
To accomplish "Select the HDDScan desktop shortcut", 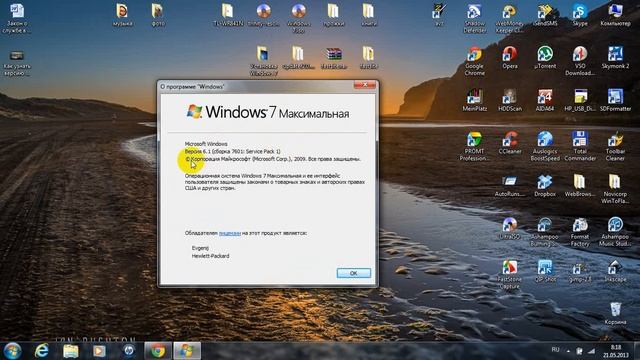I will [x=510, y=100].
